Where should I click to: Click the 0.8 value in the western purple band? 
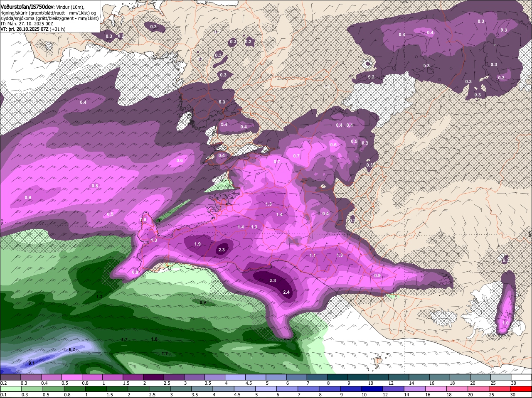click(95, 186)
